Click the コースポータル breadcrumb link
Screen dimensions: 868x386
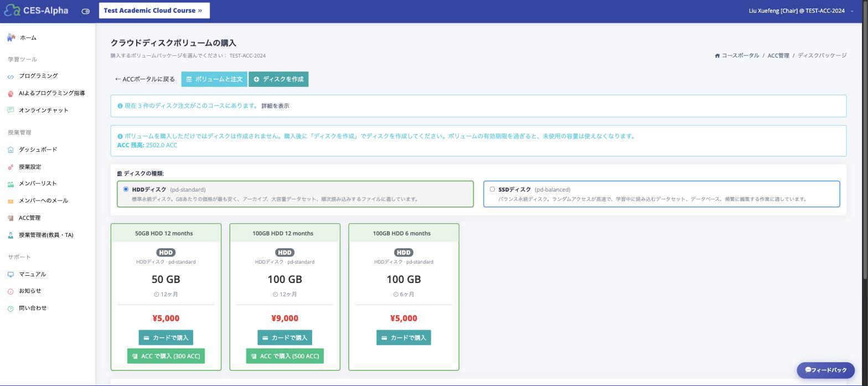(x=741, y=55)
